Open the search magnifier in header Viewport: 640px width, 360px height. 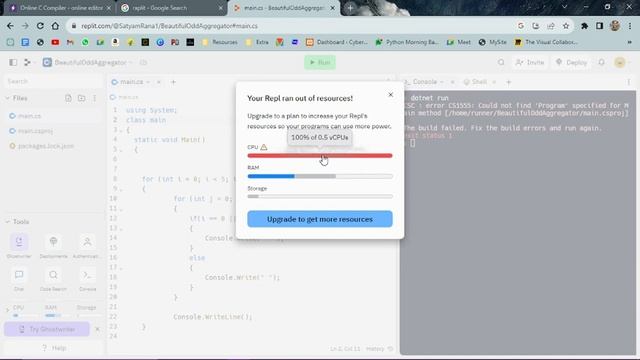point(501,62)
